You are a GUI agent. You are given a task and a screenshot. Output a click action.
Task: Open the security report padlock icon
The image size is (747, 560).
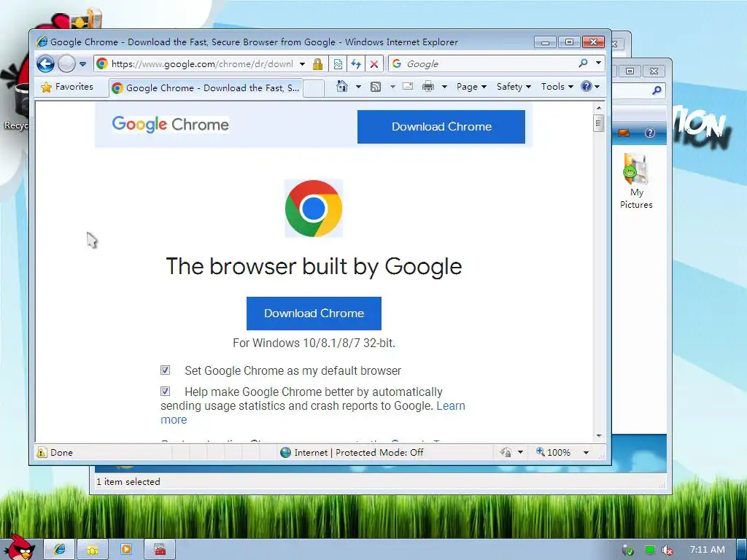click(317, 64)
